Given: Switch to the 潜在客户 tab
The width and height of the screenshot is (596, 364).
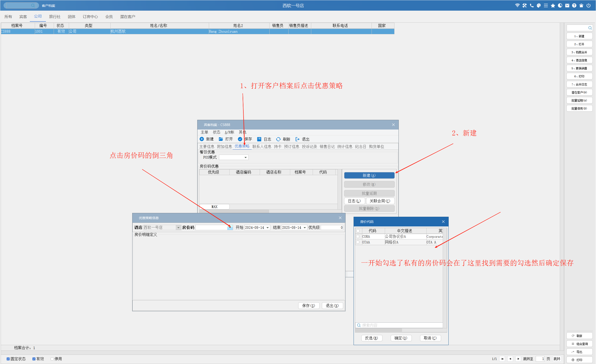Looking at the screenshot, I should point(127,17).
